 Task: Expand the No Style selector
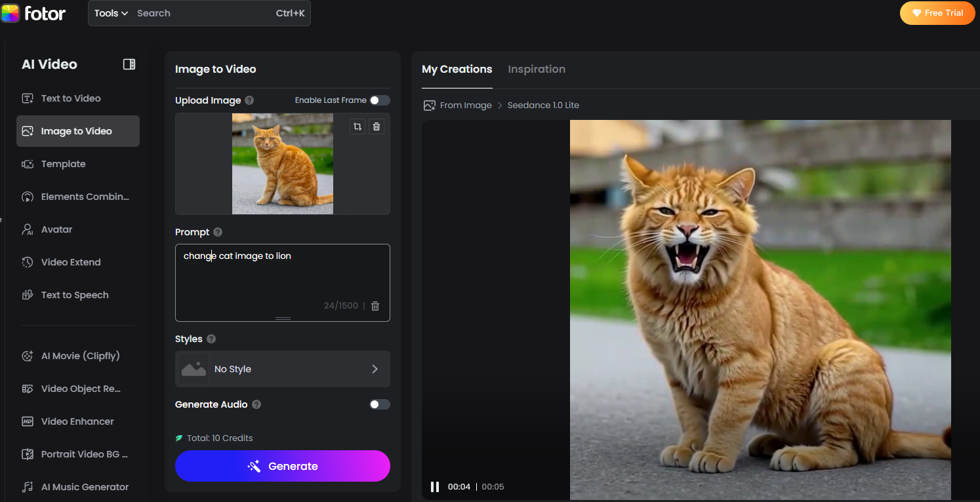click(x=283, y=369)
